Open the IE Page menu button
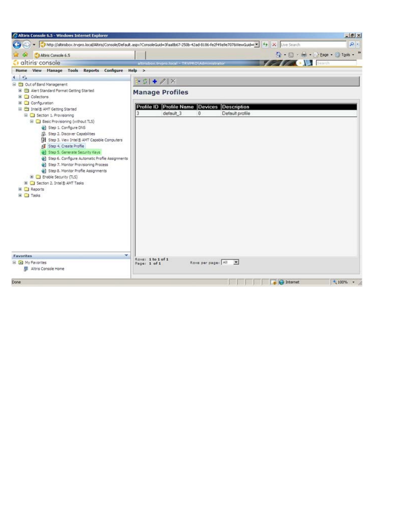Image resolution: width=411 pixels, height=532 pixels. 323,55
